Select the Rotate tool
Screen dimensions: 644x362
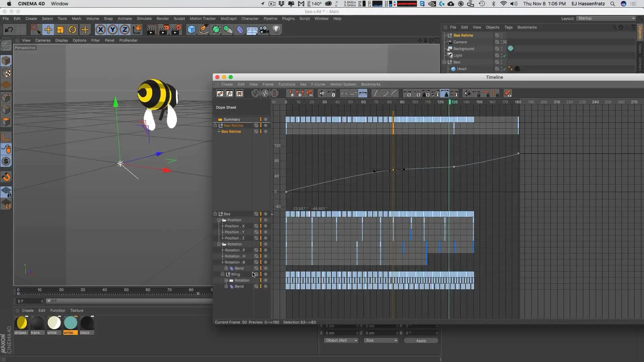pos(72,29)
